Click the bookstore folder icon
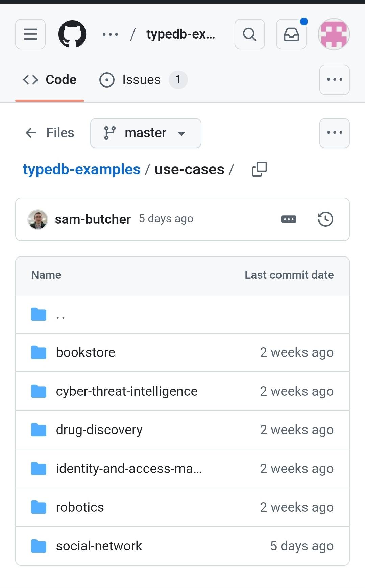The image size is (365, 588). (x=39, y=352)
